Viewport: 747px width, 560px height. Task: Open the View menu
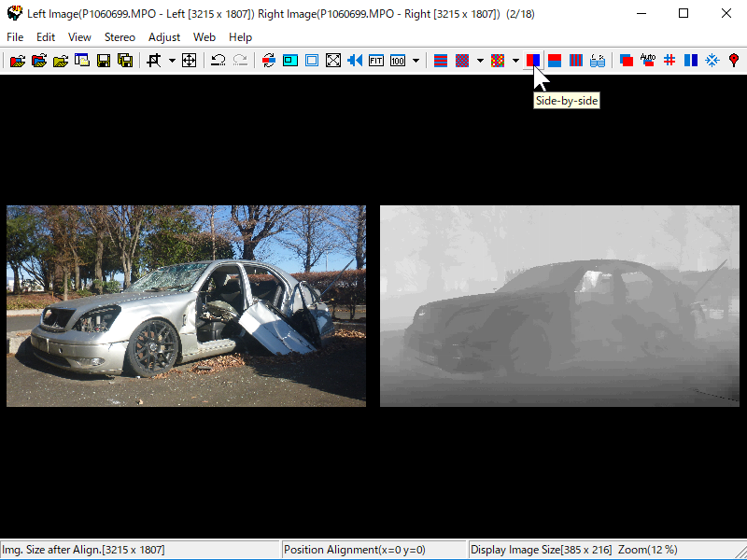79,37
